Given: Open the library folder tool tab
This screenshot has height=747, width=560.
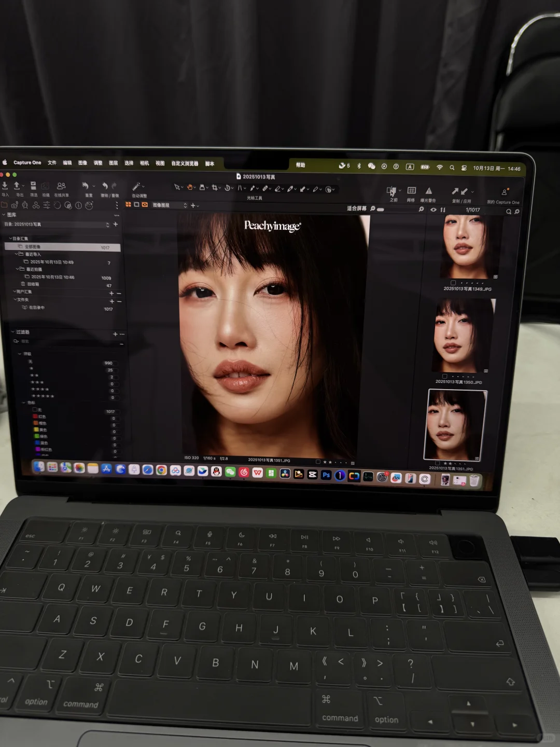Looking at the screenshot, I should point(5,205).
